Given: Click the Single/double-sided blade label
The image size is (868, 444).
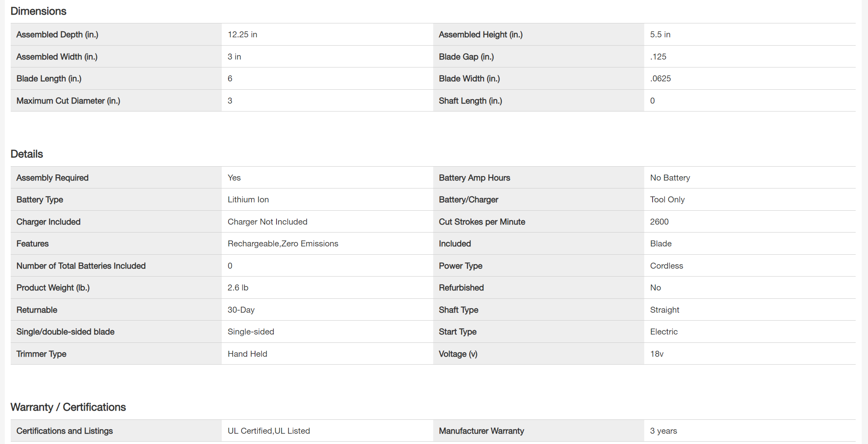Looking at the screenshot, I should (65, 332).
